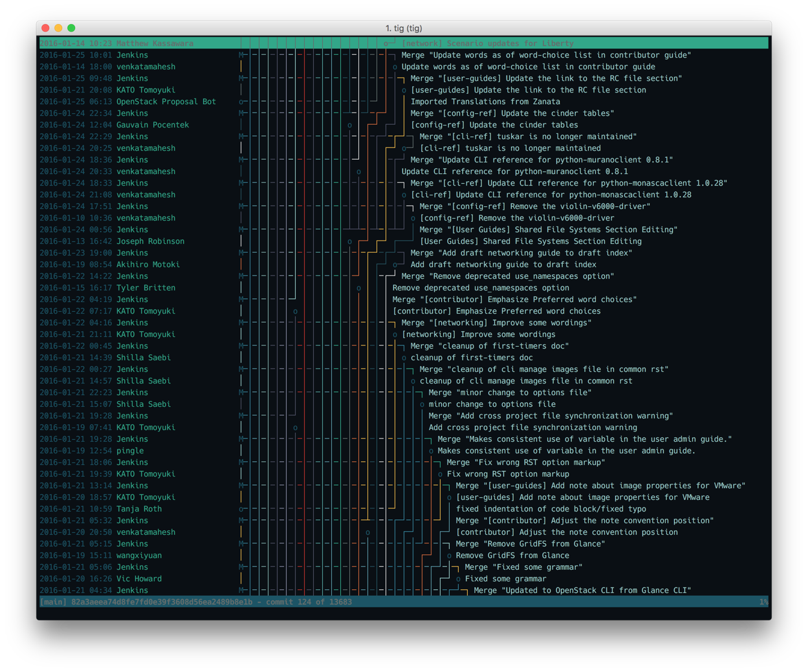808x672 pixels.
Task: Select Merge "cleanup of first-timers doc" message
Action: pyautogui.click(x=490, y=346)
